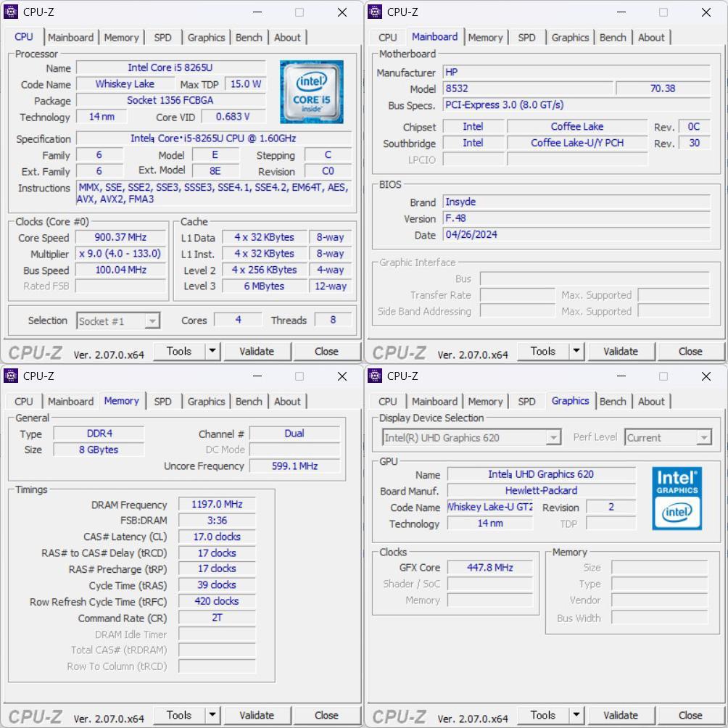Screen dimensions: 728x728
Task: Click the CPU-Z app icon in the title bar
Action: [x=12, y=12]
